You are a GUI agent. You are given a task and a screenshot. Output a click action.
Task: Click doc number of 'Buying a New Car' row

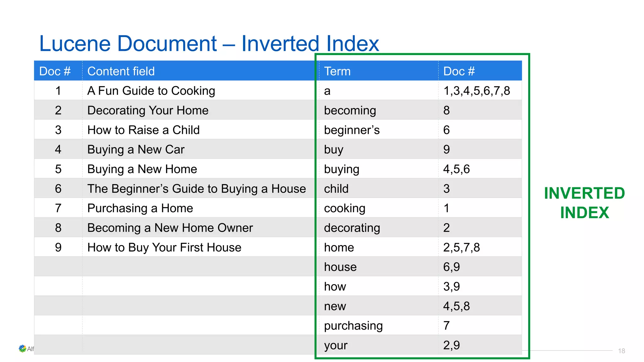58,150
